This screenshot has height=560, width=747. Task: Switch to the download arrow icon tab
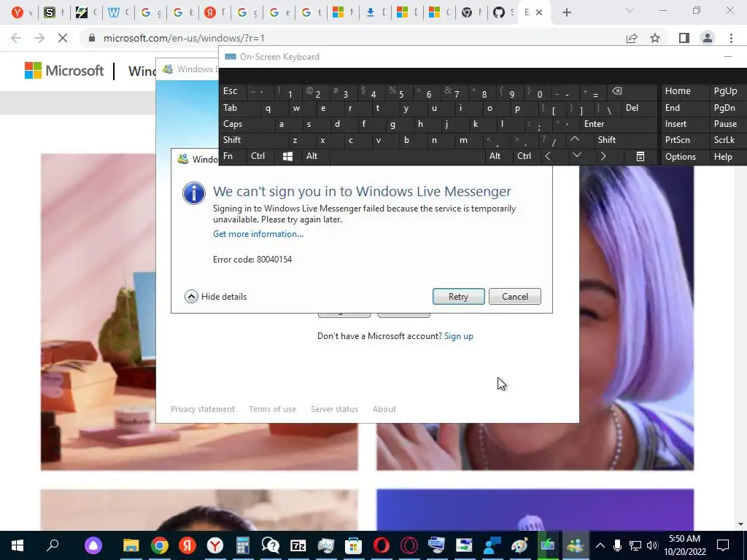click(375, 12)
